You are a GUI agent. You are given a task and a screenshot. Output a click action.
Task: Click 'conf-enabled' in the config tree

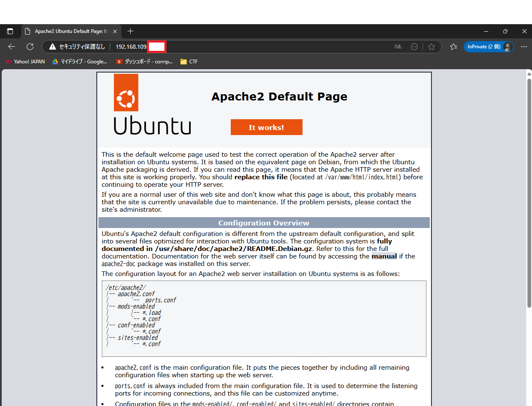(x=136, y=325)
